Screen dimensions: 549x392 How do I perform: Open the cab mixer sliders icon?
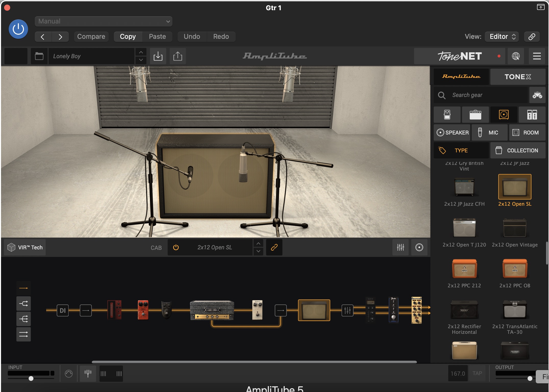tap(400, 247)
